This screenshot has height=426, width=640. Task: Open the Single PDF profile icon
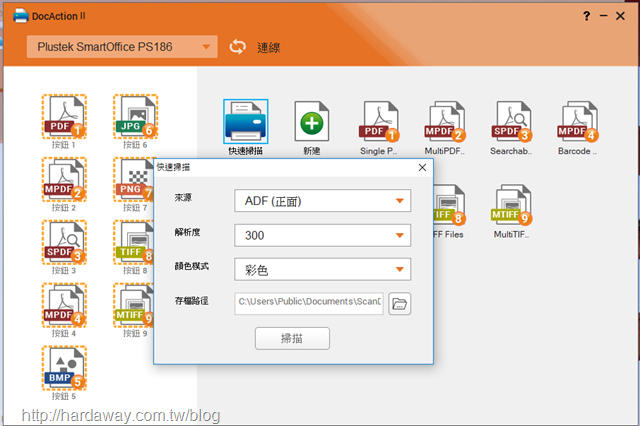coord(379,122)
